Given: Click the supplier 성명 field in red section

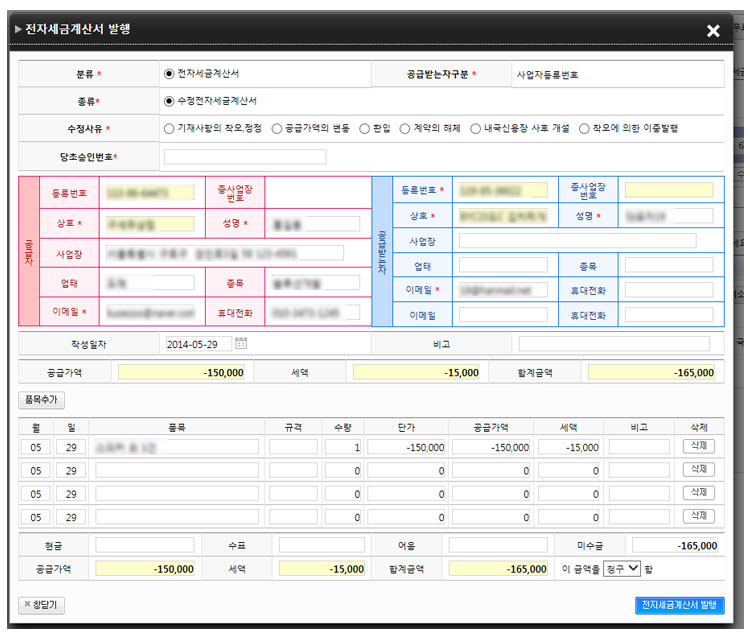Looking at the screenshot, I should pos(316,224).
